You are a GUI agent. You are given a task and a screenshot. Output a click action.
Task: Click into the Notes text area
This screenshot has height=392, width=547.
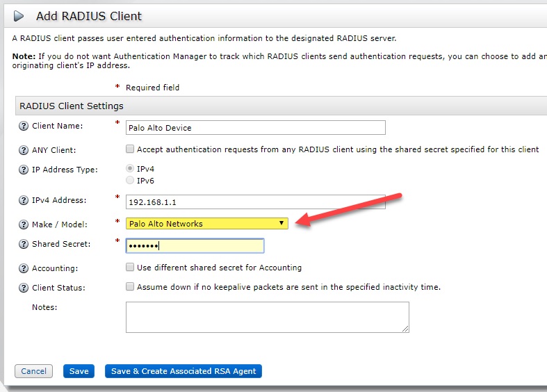pyautogui.click(x=267, y=317)
